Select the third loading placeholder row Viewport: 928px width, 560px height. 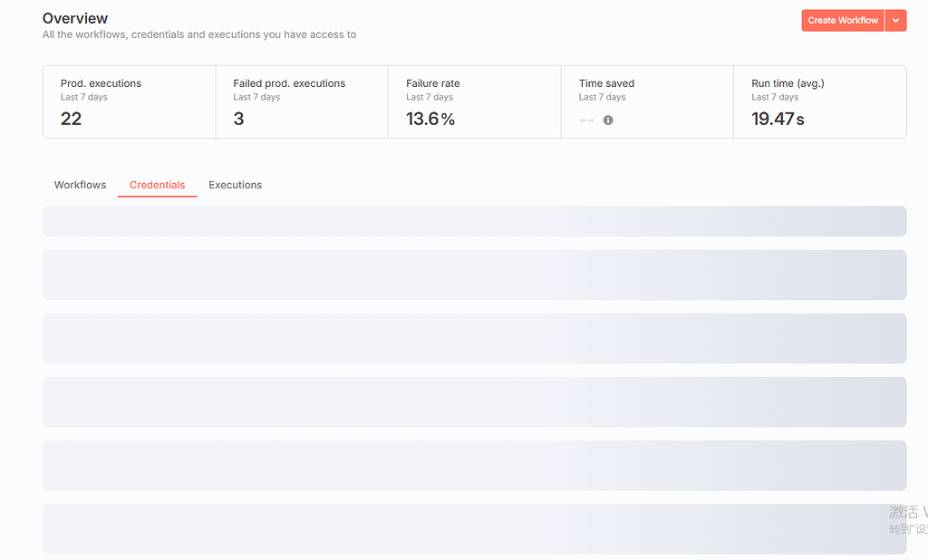pos(474,338)
